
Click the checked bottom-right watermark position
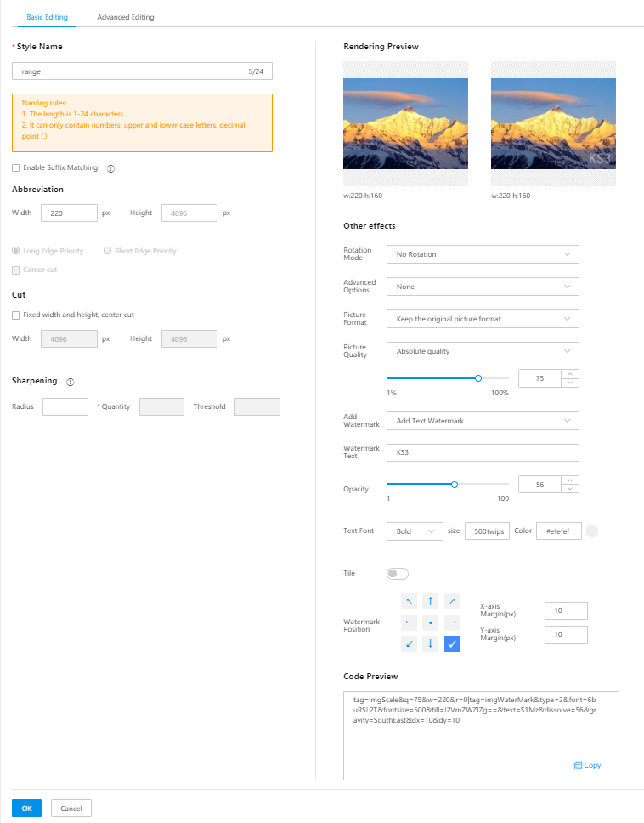[x=451, y=644]
